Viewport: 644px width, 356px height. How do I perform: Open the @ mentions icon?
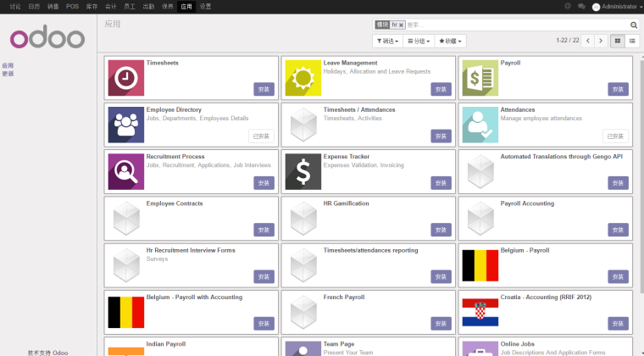[568, 6]
